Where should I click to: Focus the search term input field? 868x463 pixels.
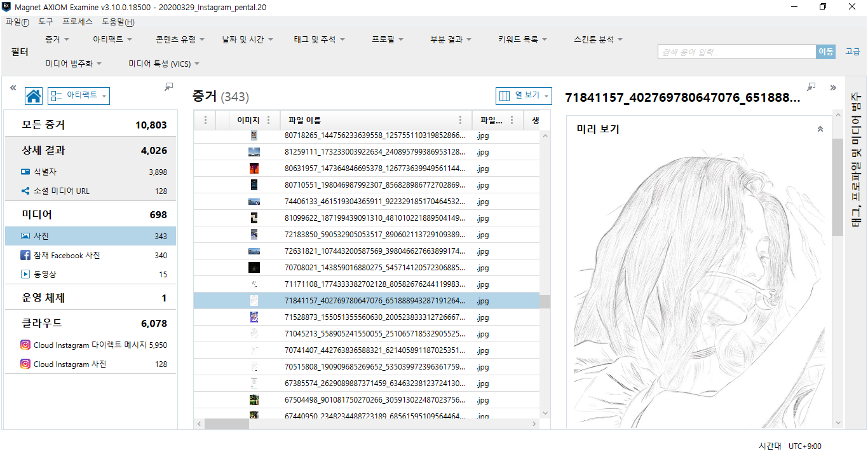[x=736, y=52]
